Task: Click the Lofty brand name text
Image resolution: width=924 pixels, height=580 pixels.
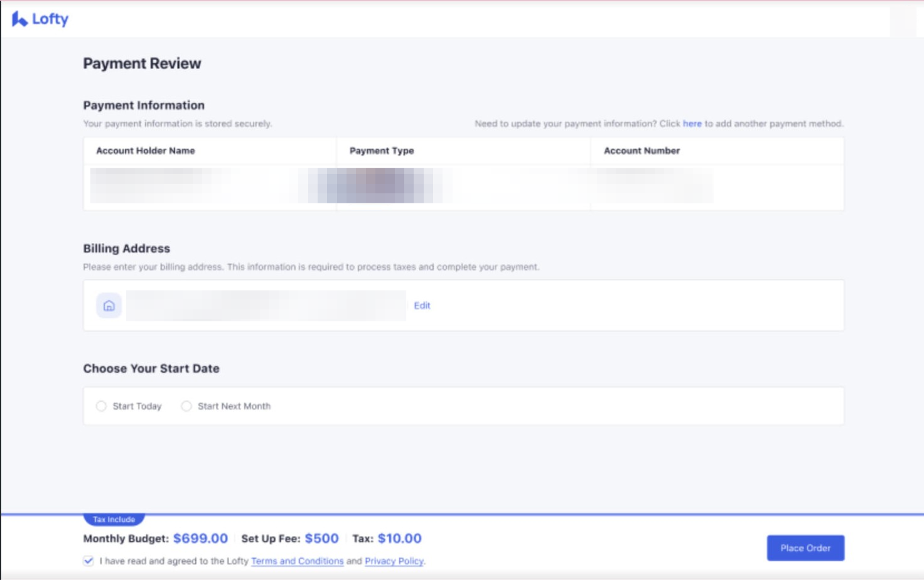Action: pyautogui.click(x=50, y=19)
